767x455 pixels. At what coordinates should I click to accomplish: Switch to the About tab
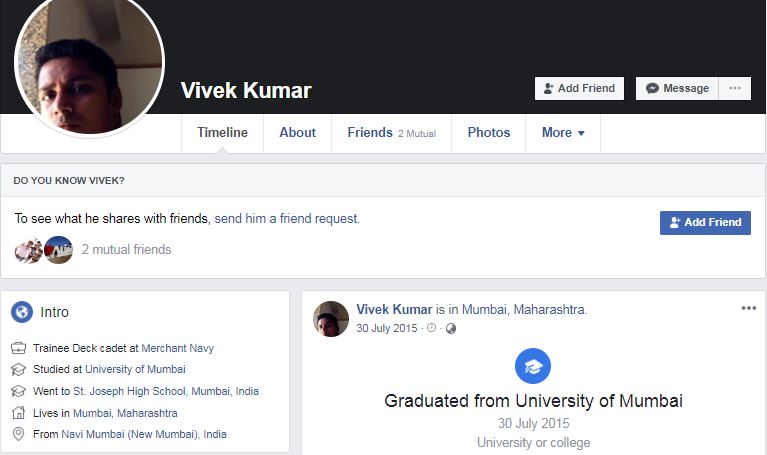coord(297,133)
